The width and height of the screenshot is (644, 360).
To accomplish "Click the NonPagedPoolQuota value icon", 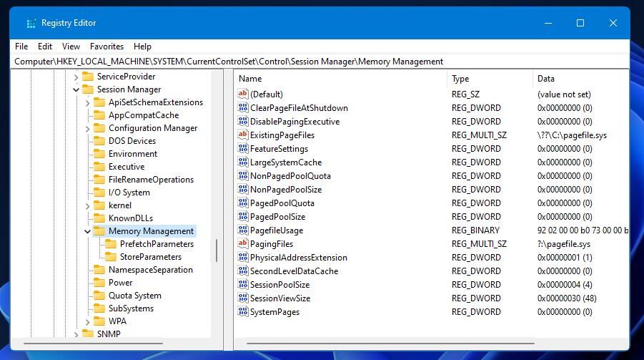I will click(243, 175).
